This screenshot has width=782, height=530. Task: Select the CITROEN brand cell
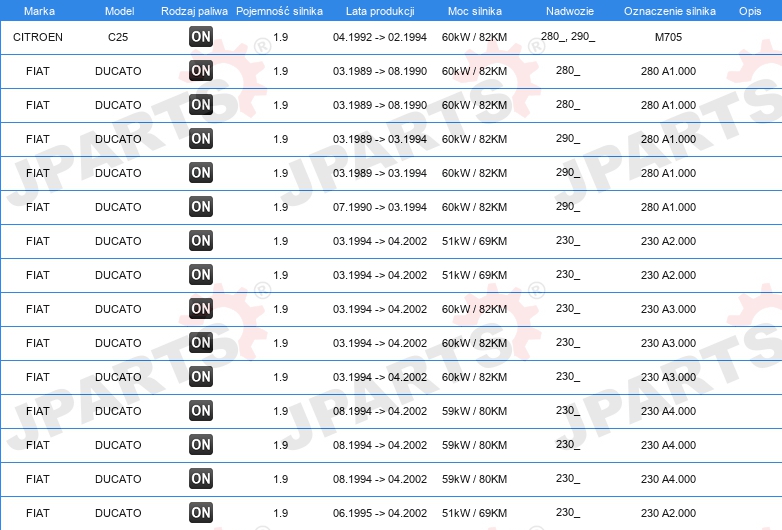coord(38,37)
